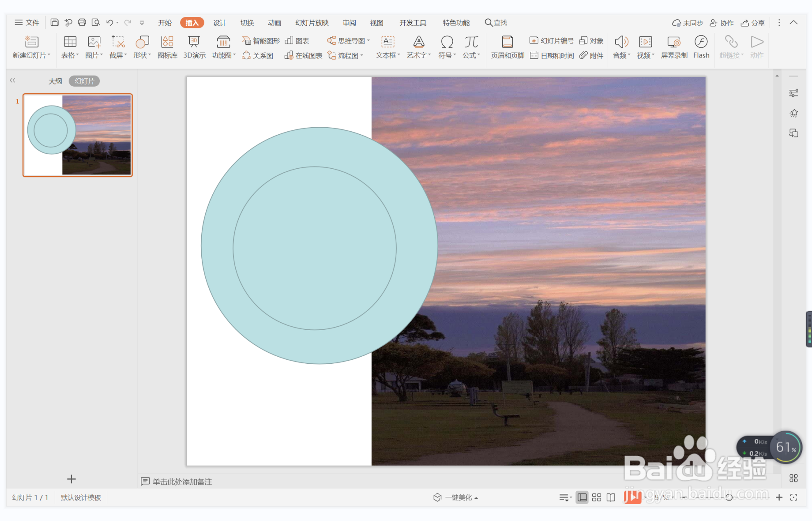The width and height of the screenshot is (812, 521).
Task: Open the 设计 ribbon tab
Action: (219, 23)
